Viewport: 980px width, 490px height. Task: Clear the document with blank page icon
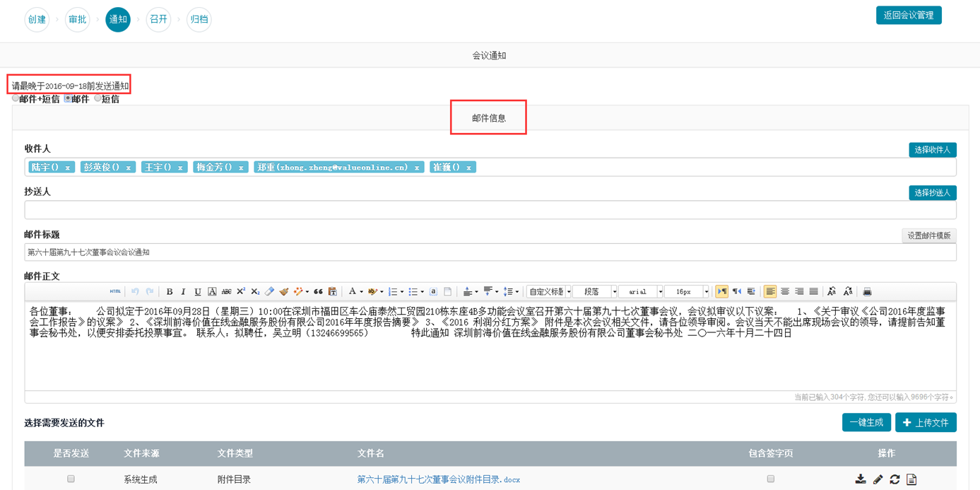[447, 291]
